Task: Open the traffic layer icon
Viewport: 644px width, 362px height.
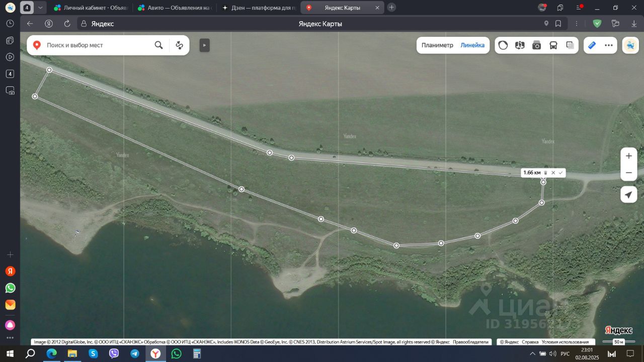Action: click(503, 45)
